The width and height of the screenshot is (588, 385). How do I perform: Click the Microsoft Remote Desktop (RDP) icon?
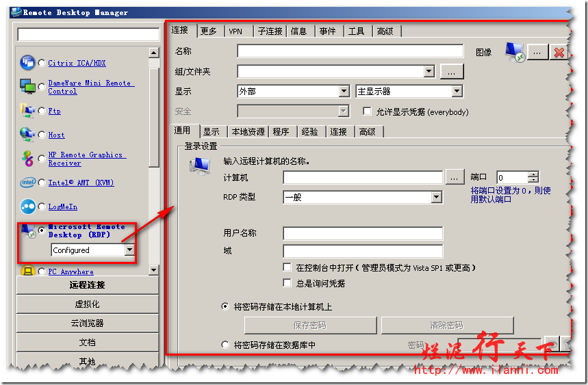coord(28,230)
